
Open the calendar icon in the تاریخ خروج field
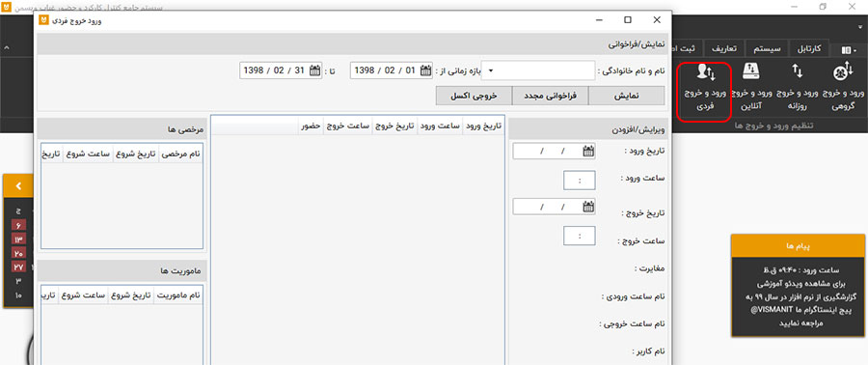(588, 207)
